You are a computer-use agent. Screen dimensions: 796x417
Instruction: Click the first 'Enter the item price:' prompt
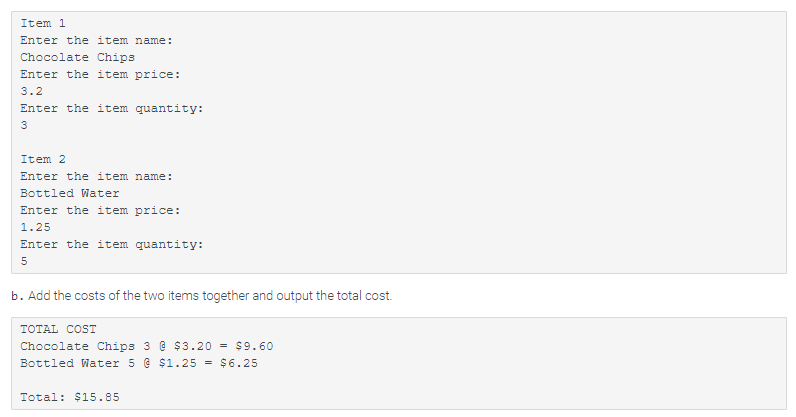tap(100, 74)
